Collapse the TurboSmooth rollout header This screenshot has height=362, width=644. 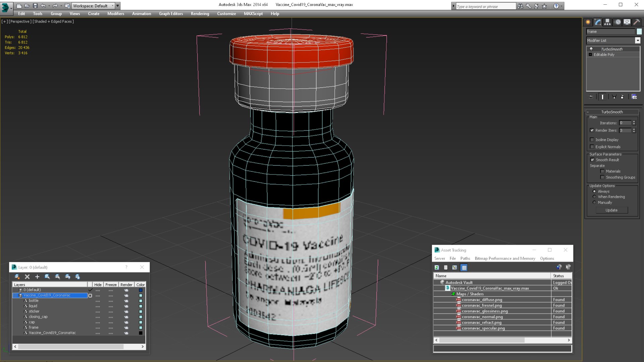(x=612, y=112)
